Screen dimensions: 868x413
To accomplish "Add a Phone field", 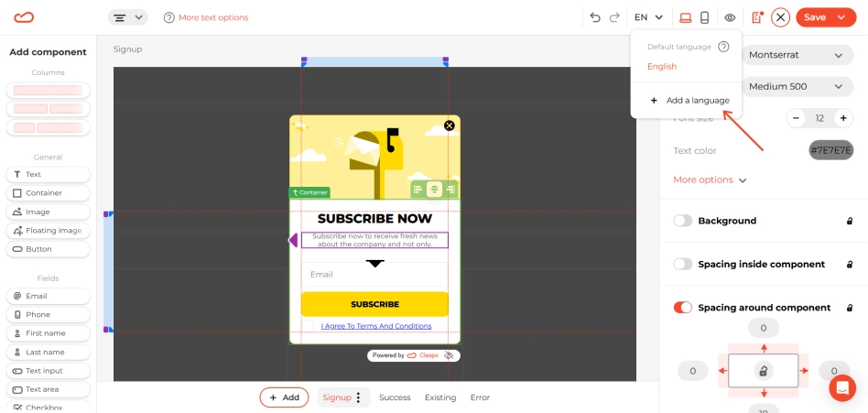I will 49,314.
